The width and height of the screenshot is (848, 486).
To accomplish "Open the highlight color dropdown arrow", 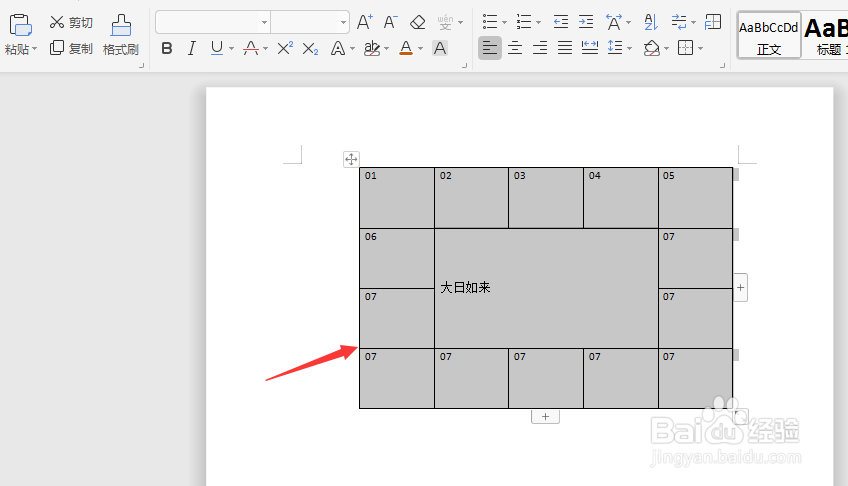I will point(387,49).
